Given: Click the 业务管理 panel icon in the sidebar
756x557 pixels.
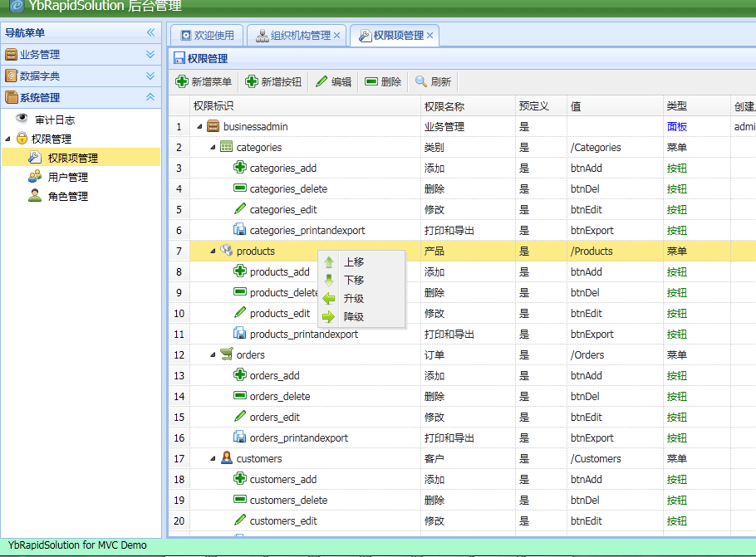Looking at the screenshot, I should point(11,55).
